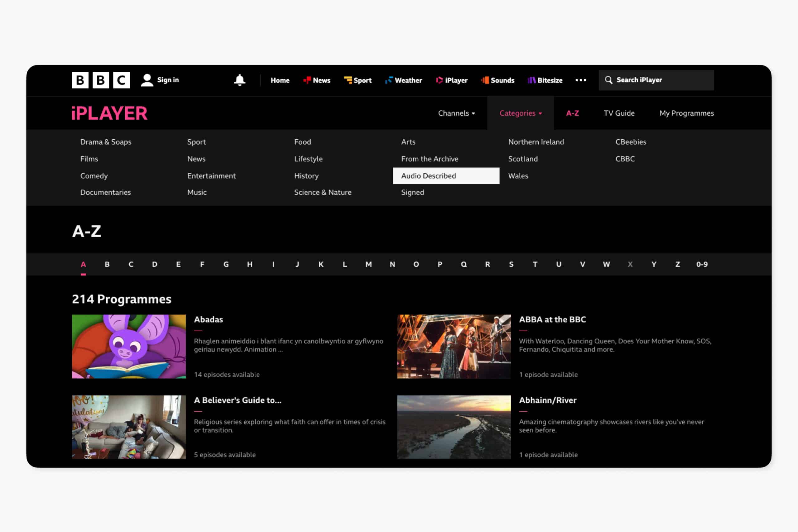Select Science & Nature category
Screen dimensions: 798x532
[323, 192]
